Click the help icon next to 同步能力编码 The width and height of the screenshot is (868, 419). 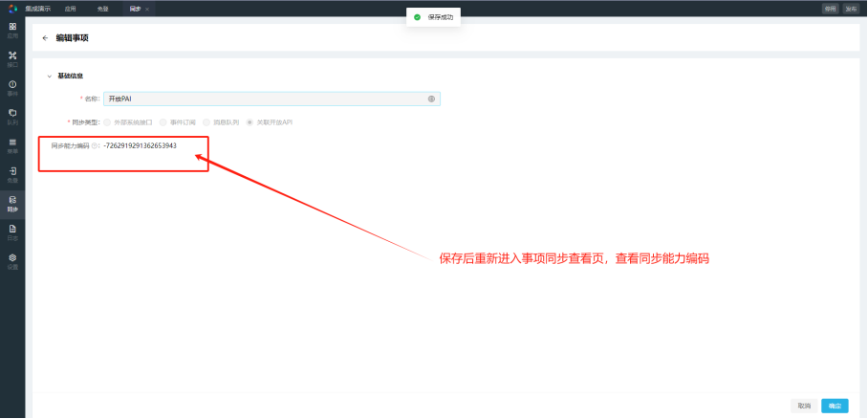pyautogui.click(x=94, y=145)
